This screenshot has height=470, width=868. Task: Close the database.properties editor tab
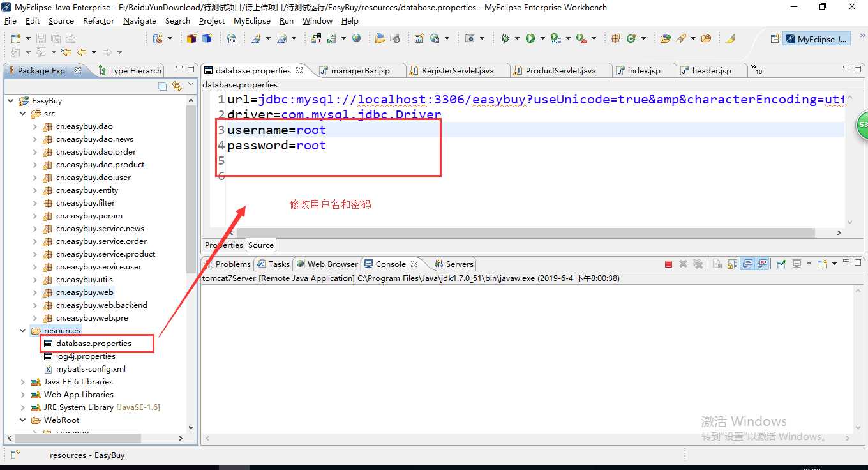pyautogui.click(x=299, y=70)
